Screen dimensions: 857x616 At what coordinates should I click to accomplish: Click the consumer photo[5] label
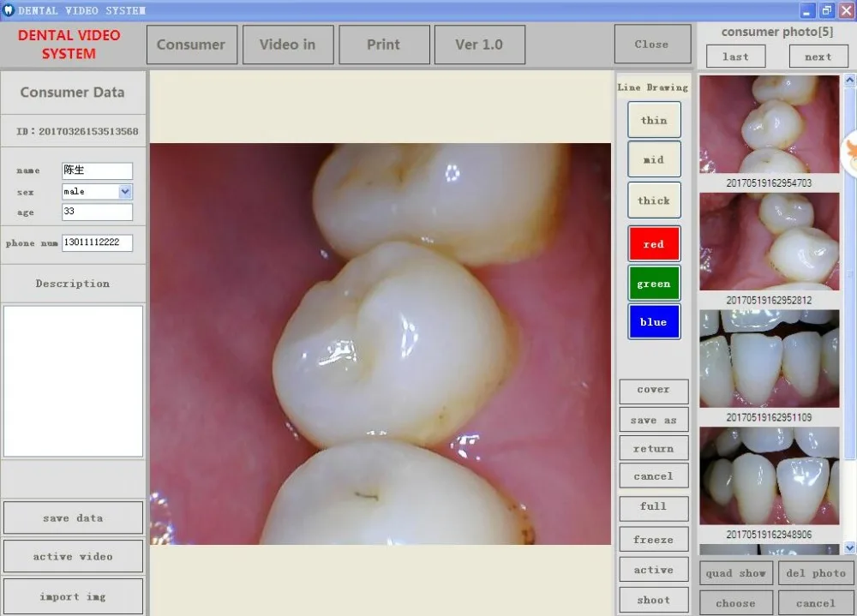coord(777,32)
